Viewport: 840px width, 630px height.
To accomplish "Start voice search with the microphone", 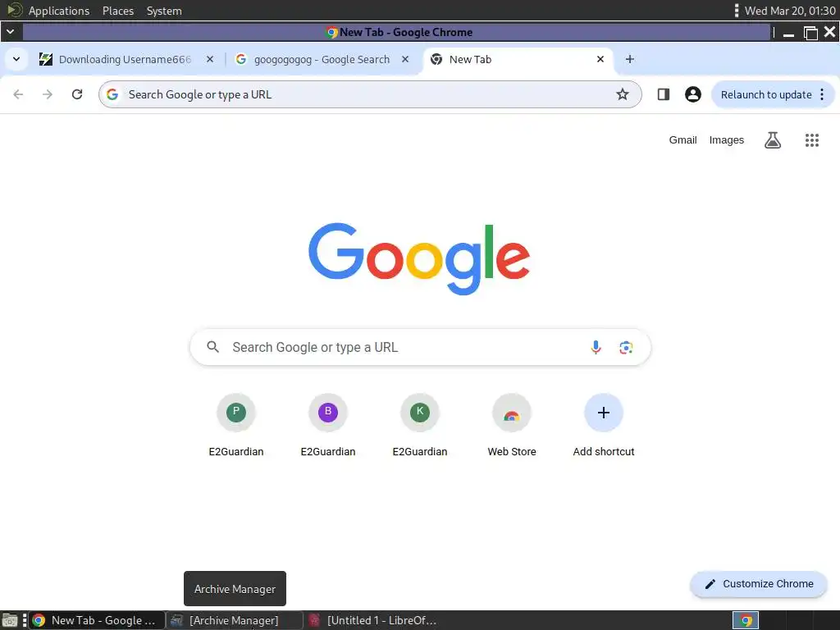I will (x=596, y=347).
